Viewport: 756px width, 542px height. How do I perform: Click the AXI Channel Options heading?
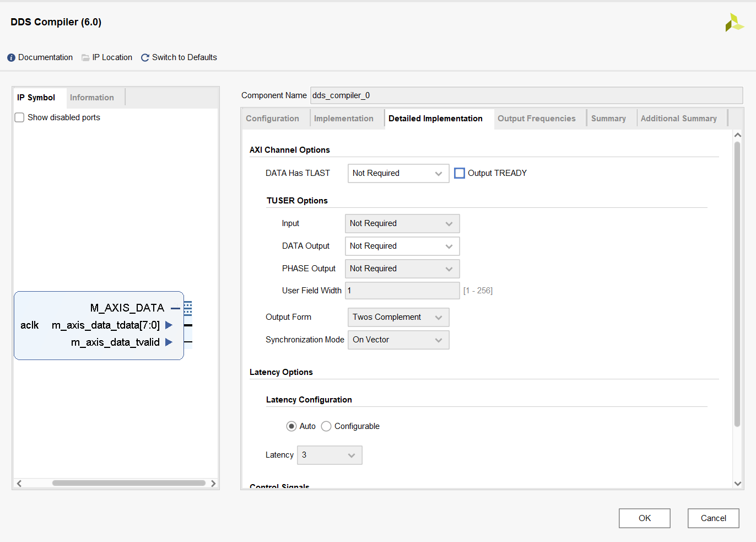click(x=290, y=150)
